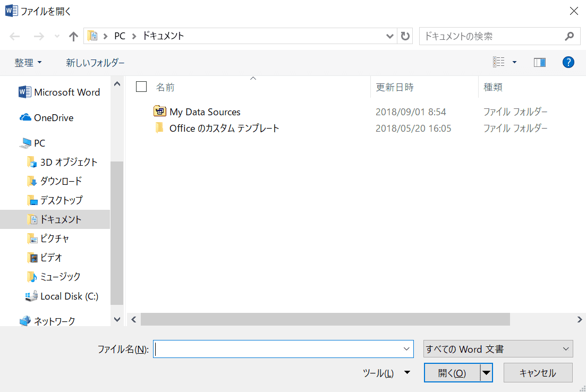Viewport: 586px width, 392px height.
Task: Open デスクトップ folder in sidebar
Action: [x=55, y=200]
